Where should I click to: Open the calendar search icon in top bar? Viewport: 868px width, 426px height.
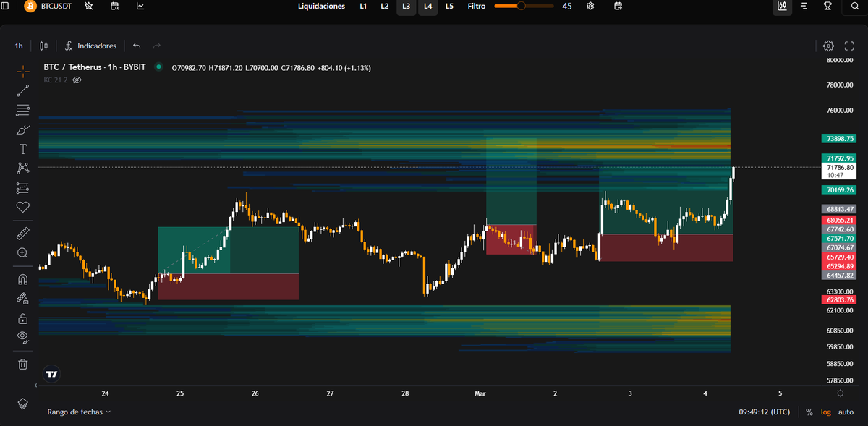(x=115, y=7)
